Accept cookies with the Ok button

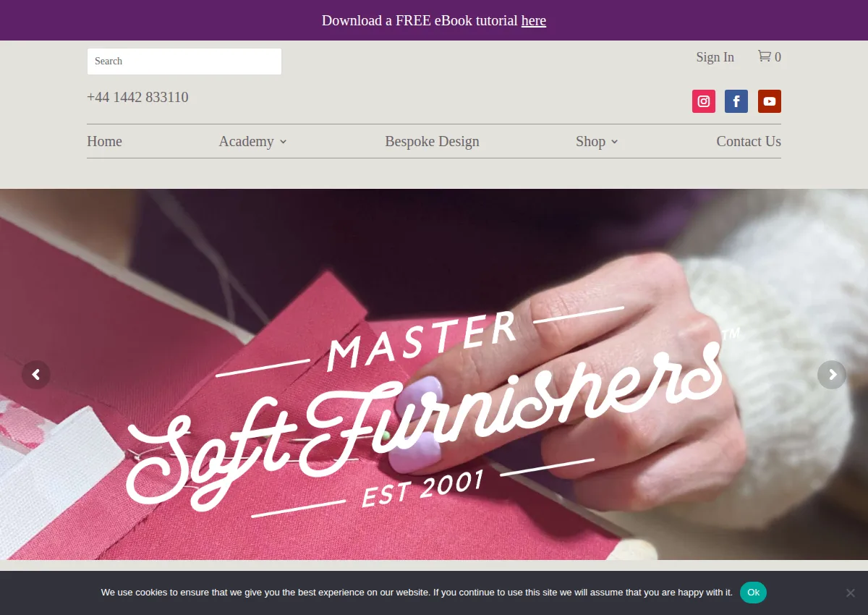click(x=753, y=593)
